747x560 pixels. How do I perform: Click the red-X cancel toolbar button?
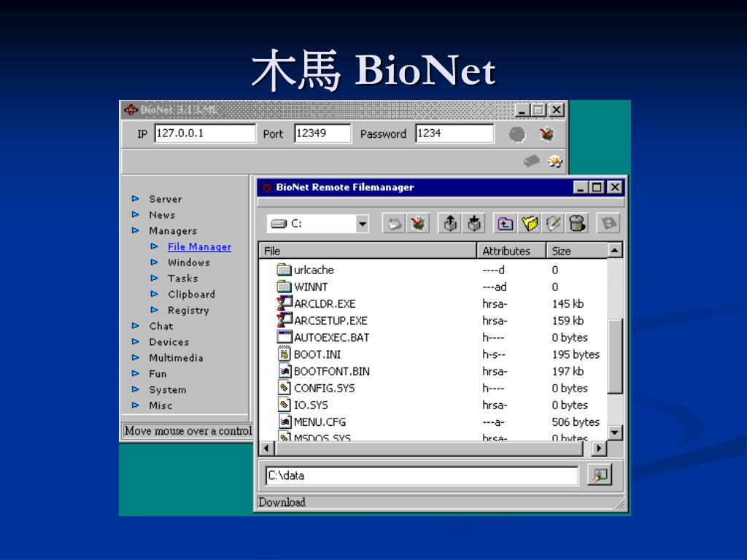tap(418, 223)
